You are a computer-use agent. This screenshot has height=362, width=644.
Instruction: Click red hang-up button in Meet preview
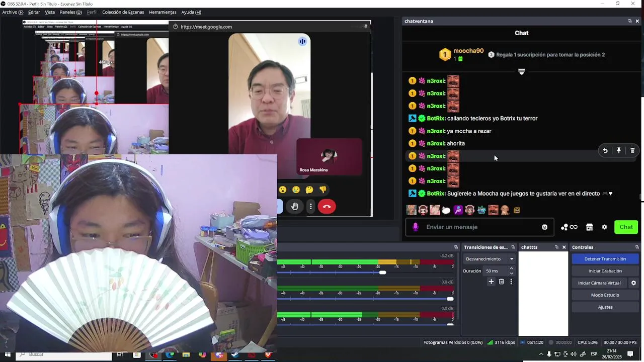coord(327,207)
